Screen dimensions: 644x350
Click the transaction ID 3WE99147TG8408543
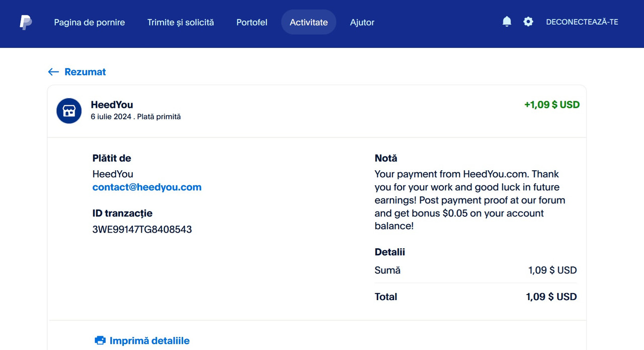point(142,230)
